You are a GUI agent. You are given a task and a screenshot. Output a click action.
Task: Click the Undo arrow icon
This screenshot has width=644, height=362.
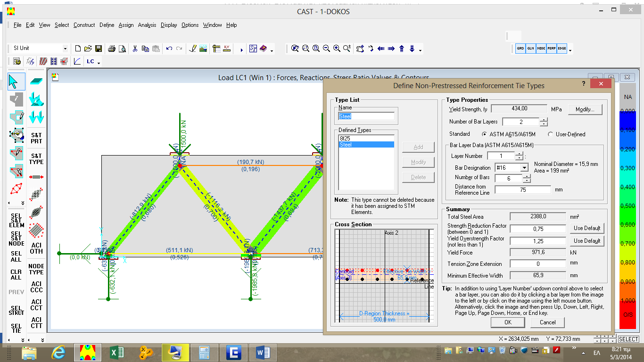[169, 49]
